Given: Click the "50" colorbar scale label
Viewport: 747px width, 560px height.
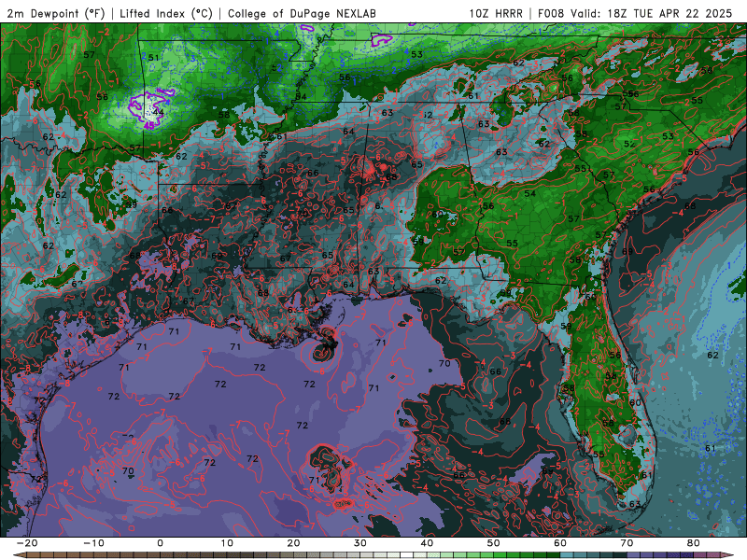Looking at the screenshot, I should tap(494, 543).
